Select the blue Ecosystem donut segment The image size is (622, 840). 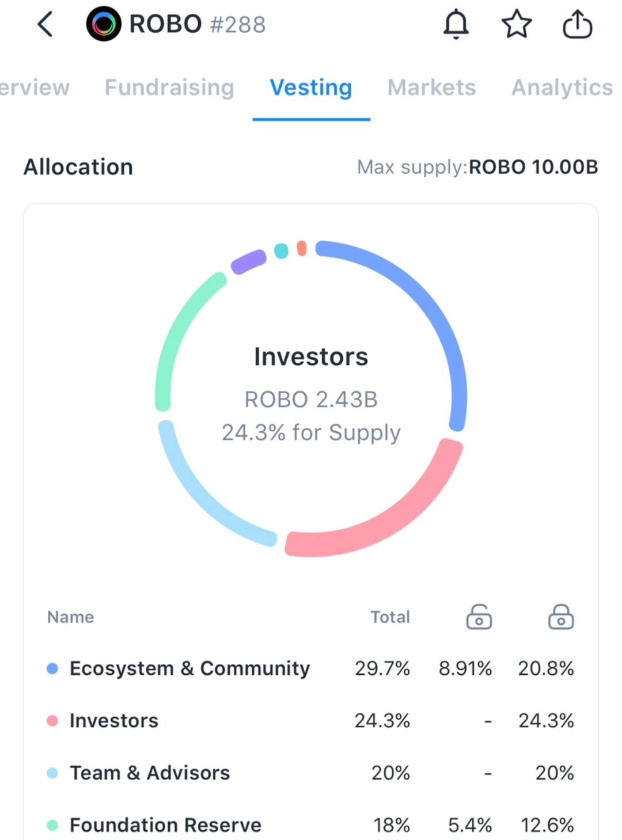(427, 305)
